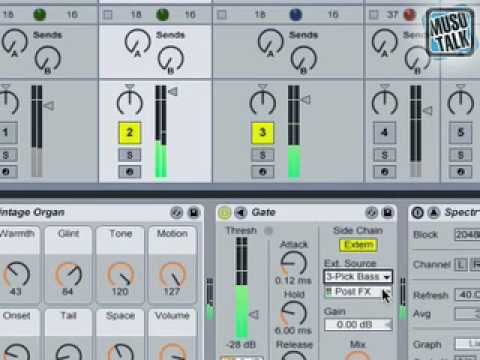Open the Gate device hot-swap button
480x360 pixels.
pos(371,212)
